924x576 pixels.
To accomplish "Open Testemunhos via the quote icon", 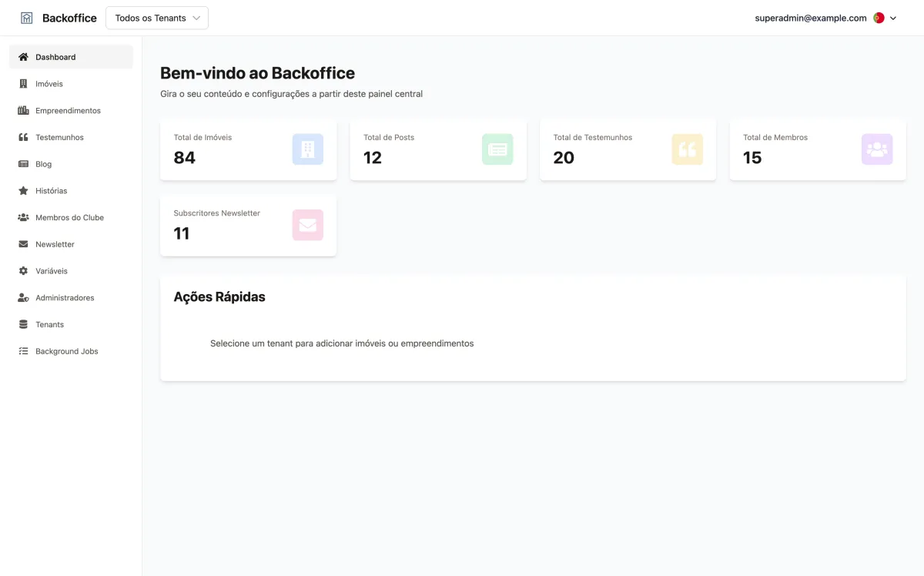I will coord(22,137).
